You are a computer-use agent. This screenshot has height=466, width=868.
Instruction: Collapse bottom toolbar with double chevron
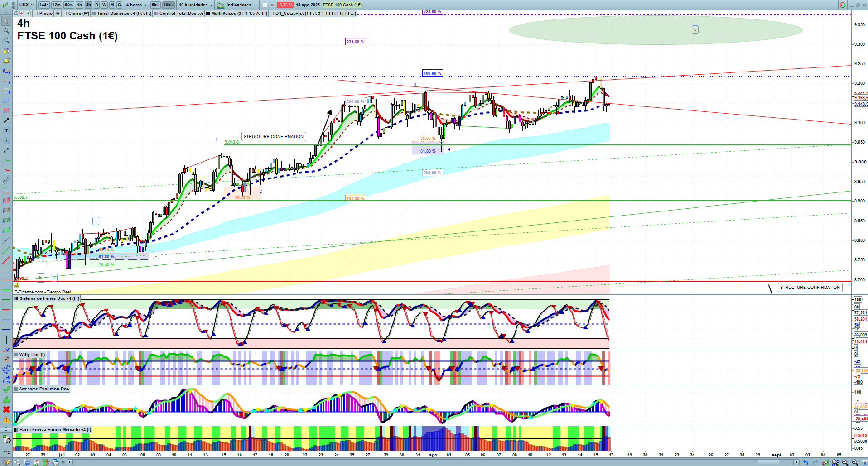click(x=63, y=462)
